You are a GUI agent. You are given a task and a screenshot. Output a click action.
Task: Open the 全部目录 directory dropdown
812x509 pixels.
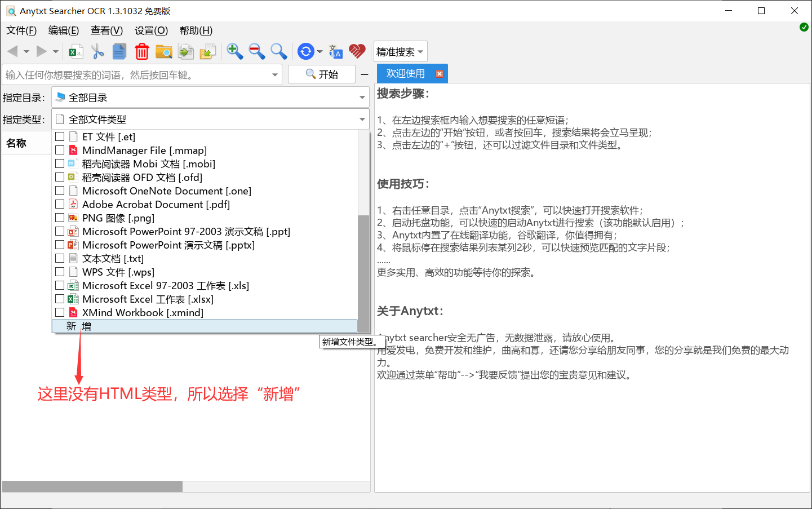click(x=210, y=98)
